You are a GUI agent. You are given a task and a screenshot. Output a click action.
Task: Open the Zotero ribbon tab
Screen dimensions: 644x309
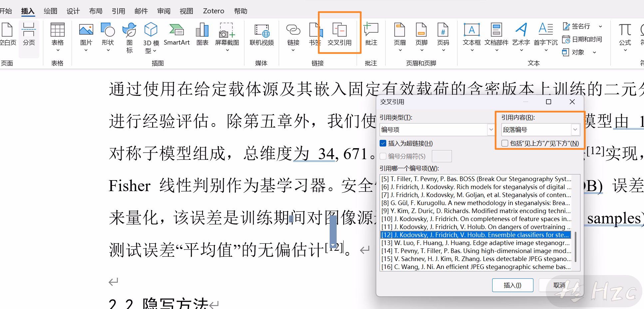tap(213, 11)
